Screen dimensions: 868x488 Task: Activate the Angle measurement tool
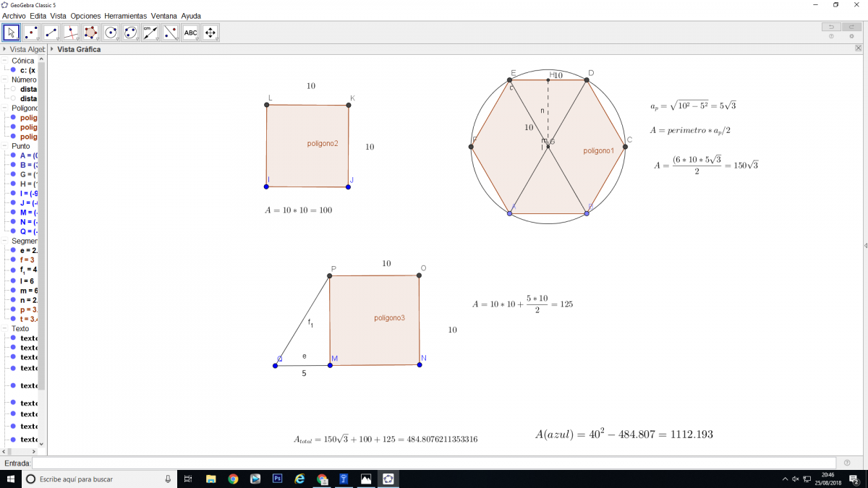pos(150,33)
